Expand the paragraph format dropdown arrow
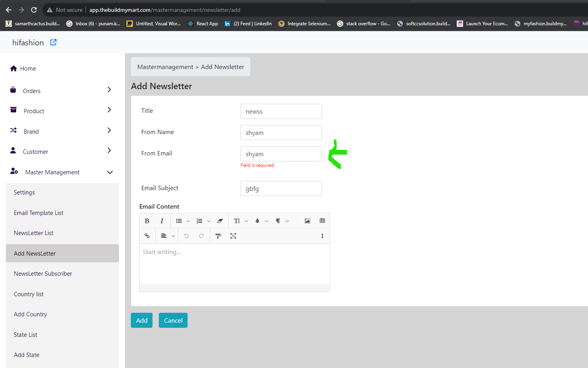Image resolution: width=588 pixels, height=368 pixels. click(287, 221)
